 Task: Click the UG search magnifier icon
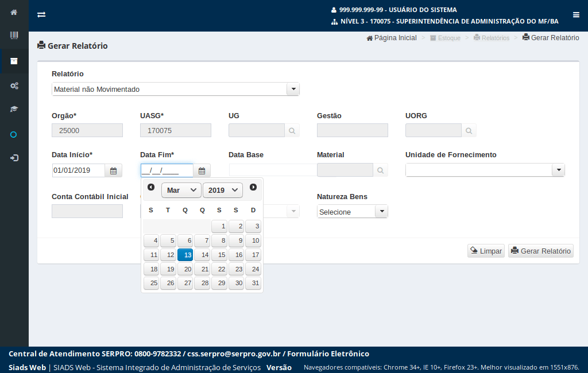(x=292, y=130)
